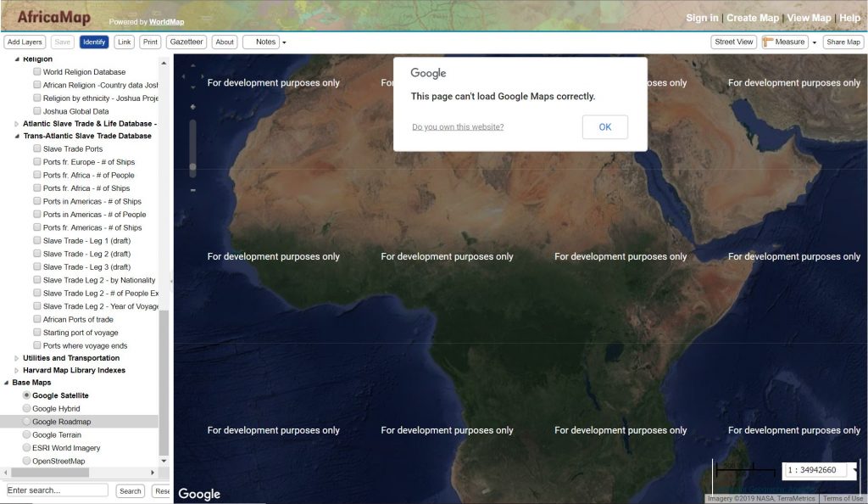Collapse the Religion folder
The height and width of the screenshot is (504, 868).
coord(17,59)
